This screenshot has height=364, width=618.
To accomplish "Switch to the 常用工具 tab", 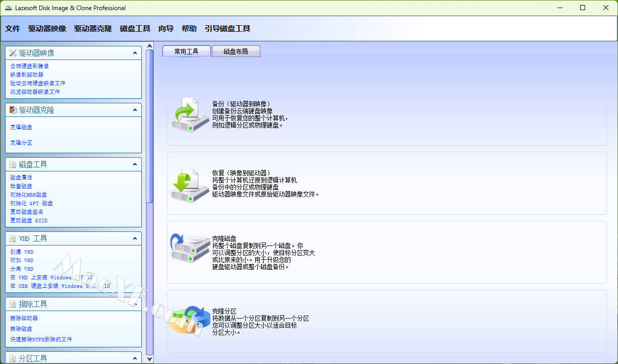I will point(186,51).
